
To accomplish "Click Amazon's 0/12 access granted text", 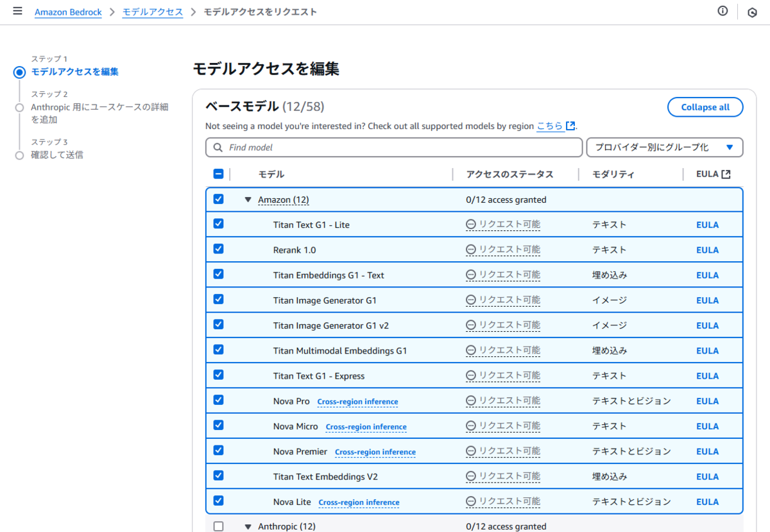I will click(506, 200).
